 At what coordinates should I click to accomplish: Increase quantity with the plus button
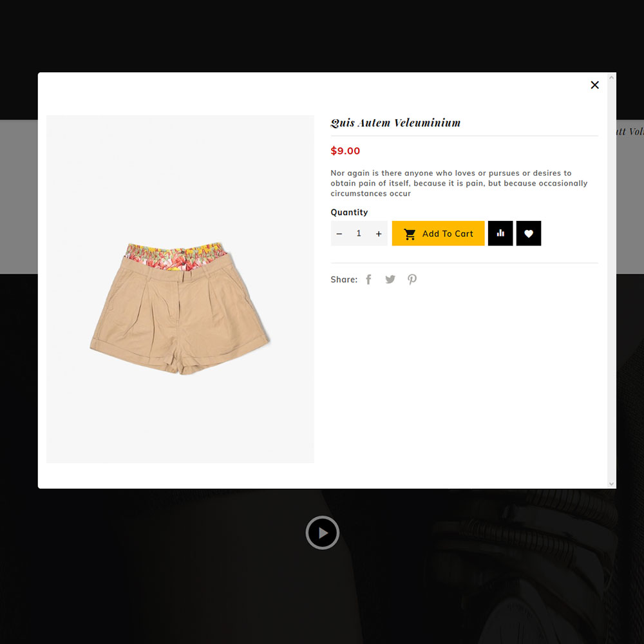tap(379, 234)
